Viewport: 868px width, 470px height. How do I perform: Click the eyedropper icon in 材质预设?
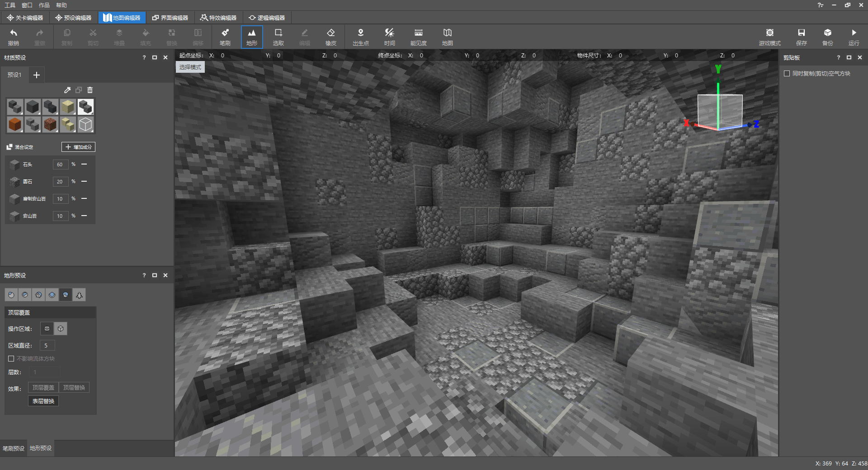point(67,90)
